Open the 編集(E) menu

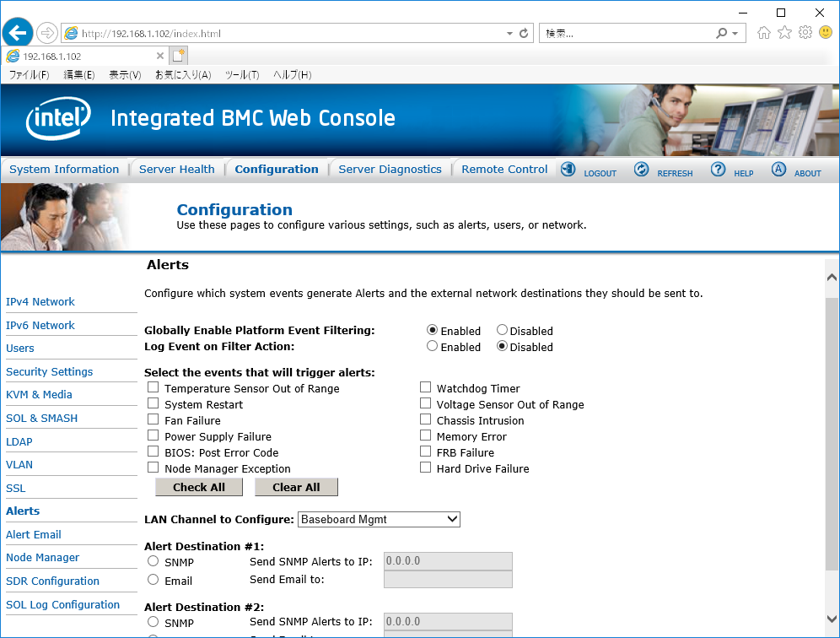(x=79, y=75)
